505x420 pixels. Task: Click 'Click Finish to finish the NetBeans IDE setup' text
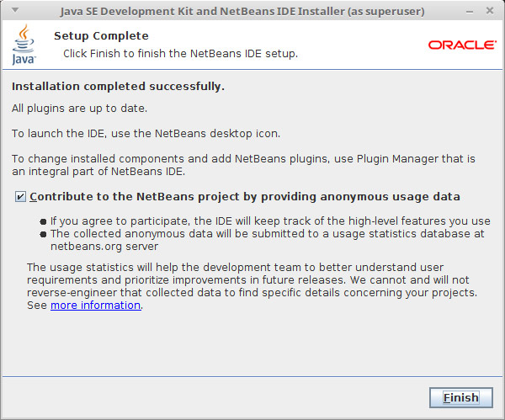pyautogui.click(x=180, y=54)
